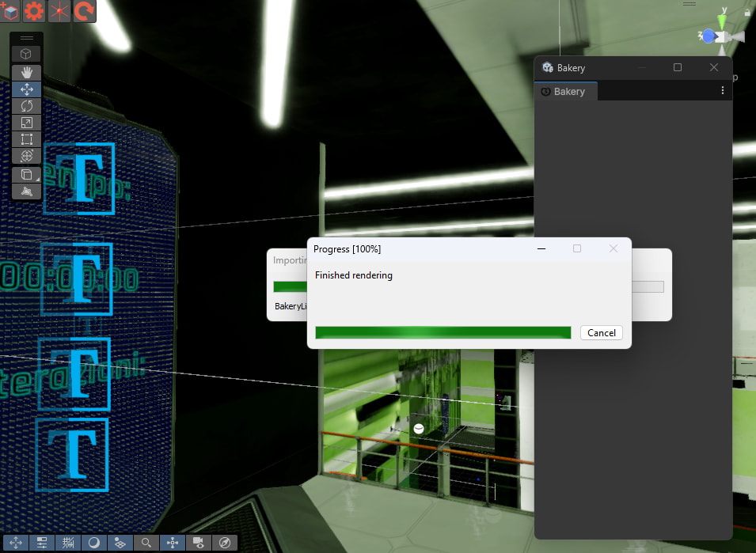Toggle grid visibility in scene view
Viewport: 756px width, 553px height.
tap(68, 543)
